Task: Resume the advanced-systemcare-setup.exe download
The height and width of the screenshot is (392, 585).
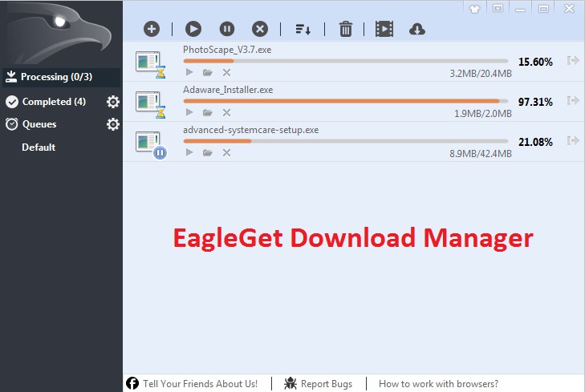Action: pyautogui.click(x=189, y=152)
